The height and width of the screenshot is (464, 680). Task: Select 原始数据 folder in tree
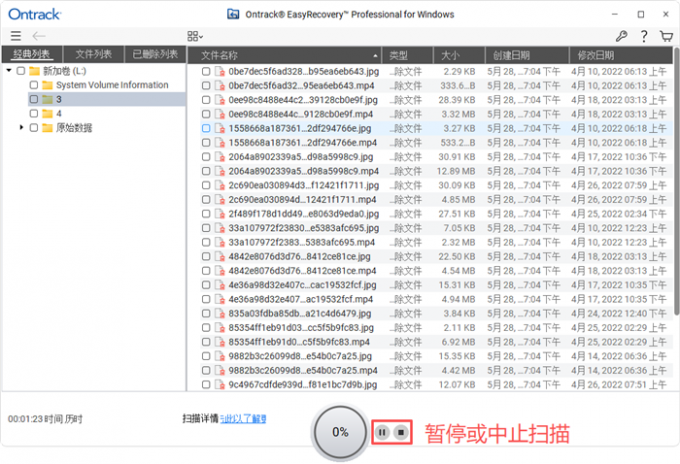74,128
